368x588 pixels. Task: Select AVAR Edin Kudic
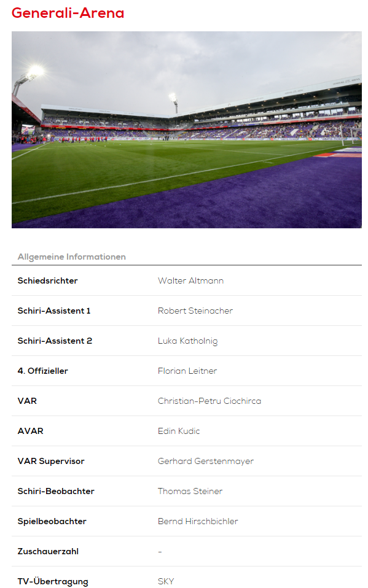179,431
